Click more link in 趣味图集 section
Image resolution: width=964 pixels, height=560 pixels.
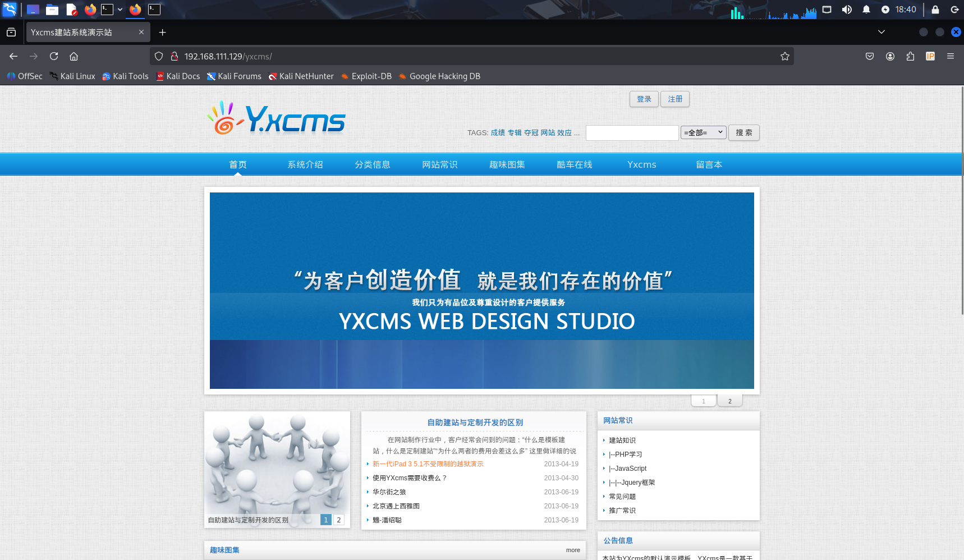[573, 550]
